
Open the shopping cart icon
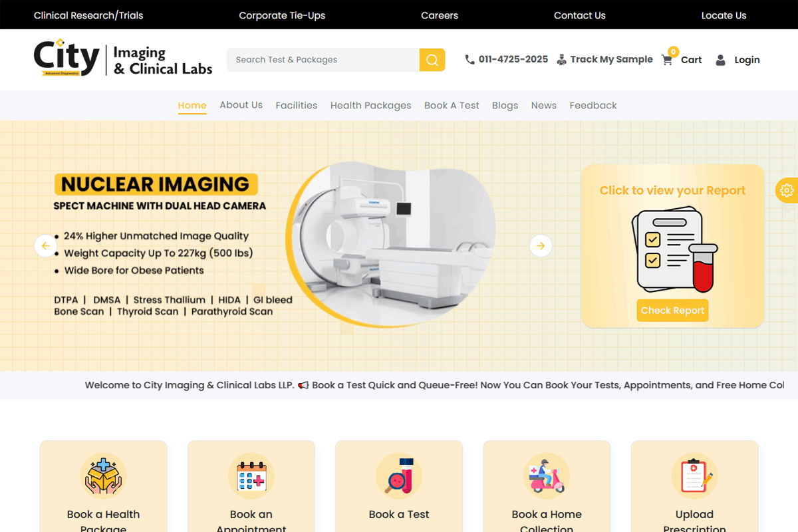pyautogui.click(x=667, y=60)
